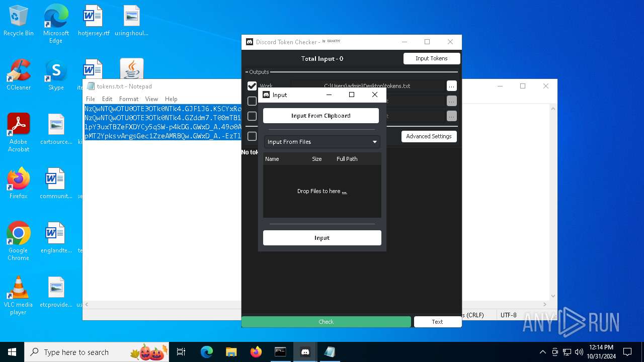Switch to the command prompt on taskbar
This screenshot has width=644, height=362.
[280, 352]
